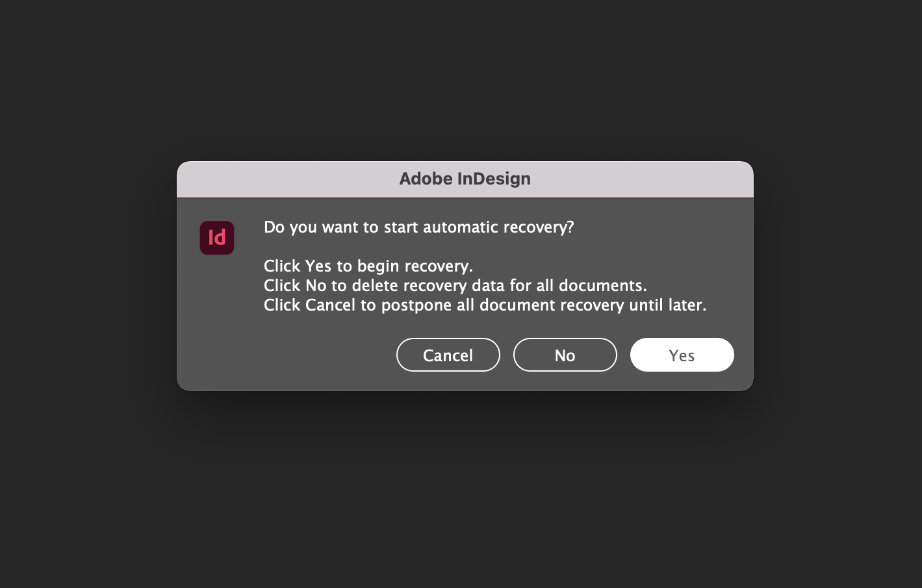The height and width of the screenshot is (588, 922).
Task: Click the 'Click Yes to begin recovery' line
Action: point(368,266)
